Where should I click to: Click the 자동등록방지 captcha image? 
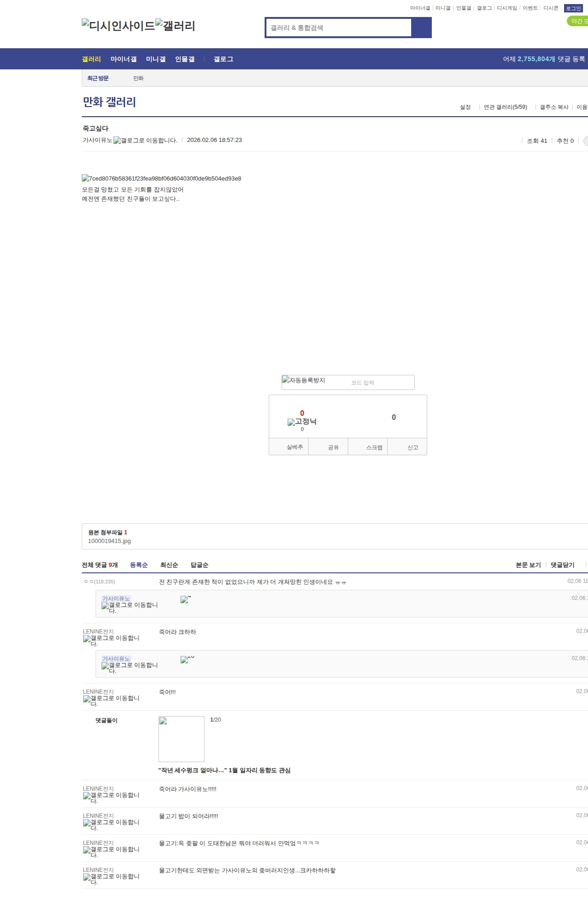point(304,380)
